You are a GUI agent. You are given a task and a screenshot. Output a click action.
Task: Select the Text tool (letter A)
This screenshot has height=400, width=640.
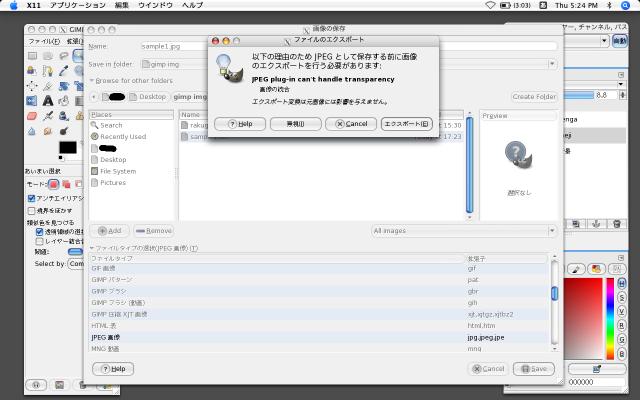click(x=48, y=100)
